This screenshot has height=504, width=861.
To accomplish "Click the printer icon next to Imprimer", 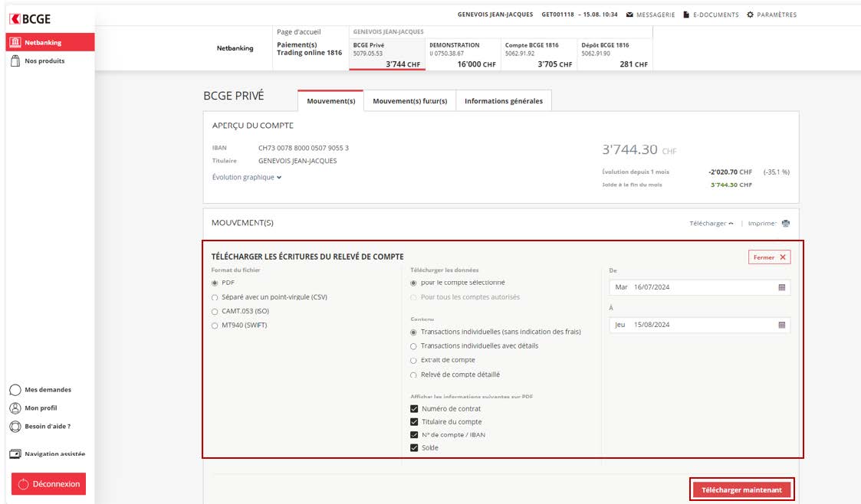I will point(786,223).
